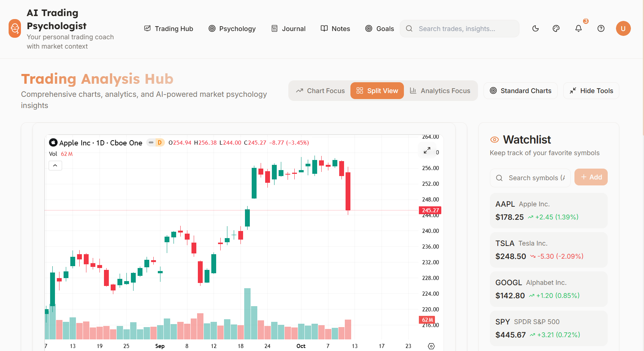644x351 pixels.
Task: Collapse the volume pane with the chevron button
Action: 55,165
